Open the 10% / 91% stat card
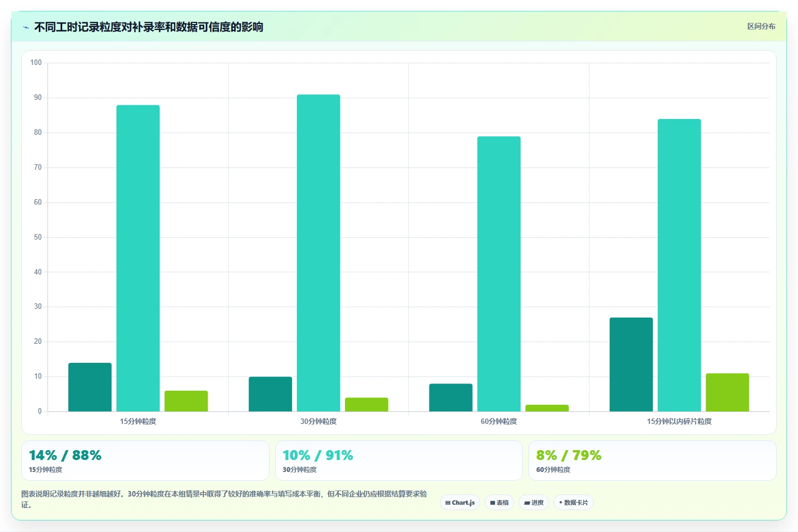This screenshot has width=798, height=532. pos(399,461)
